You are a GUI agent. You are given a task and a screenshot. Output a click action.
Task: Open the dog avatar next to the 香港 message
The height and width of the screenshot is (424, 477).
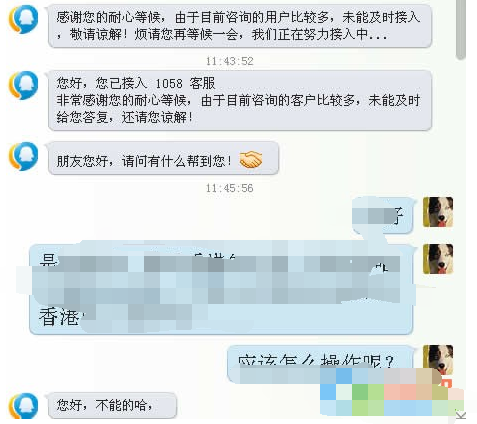[x=438, y=259]
